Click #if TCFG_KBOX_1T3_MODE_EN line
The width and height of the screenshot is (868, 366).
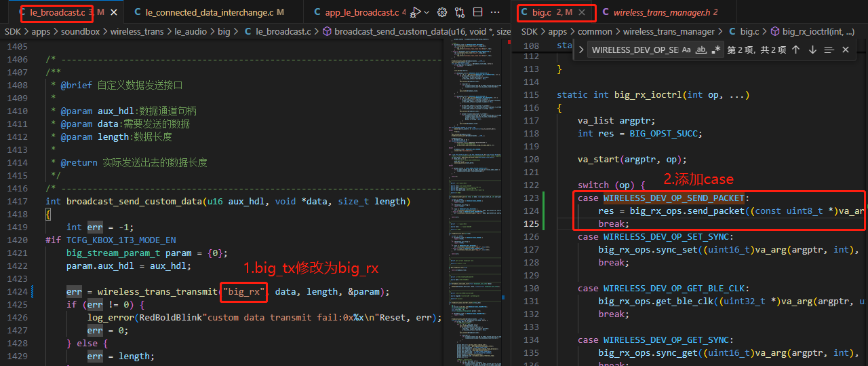(111, 240)
